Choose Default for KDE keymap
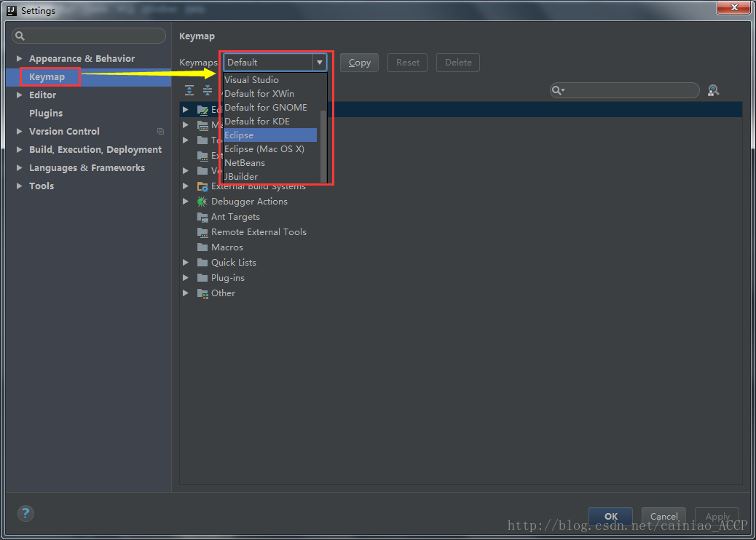 (270, 122)
